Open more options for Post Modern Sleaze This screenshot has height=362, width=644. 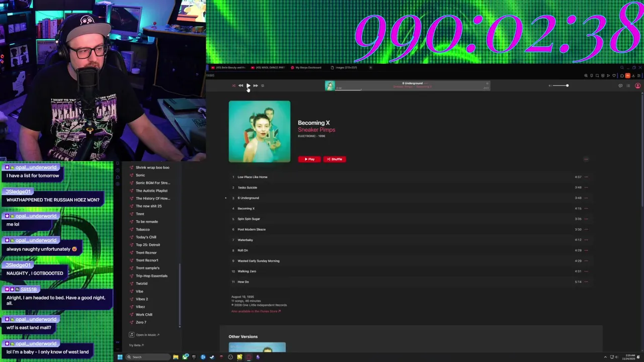tap(586, 229)
